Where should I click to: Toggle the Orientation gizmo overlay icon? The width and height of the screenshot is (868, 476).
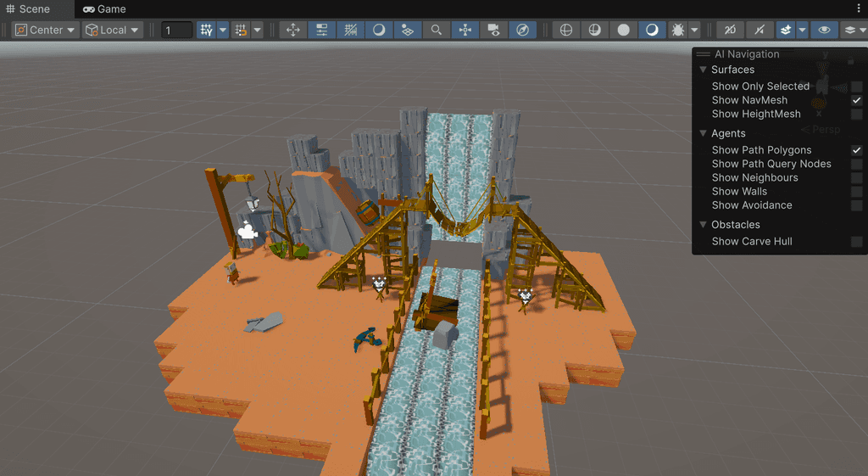[x=465, y=30]
